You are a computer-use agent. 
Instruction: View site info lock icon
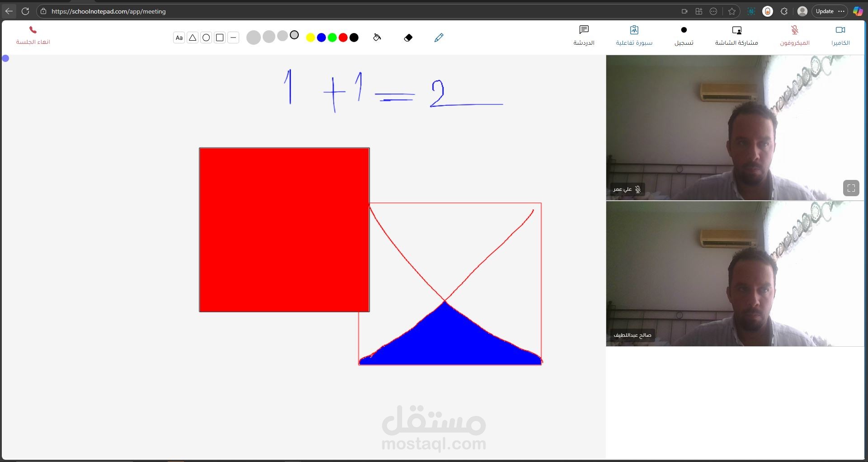43,11
